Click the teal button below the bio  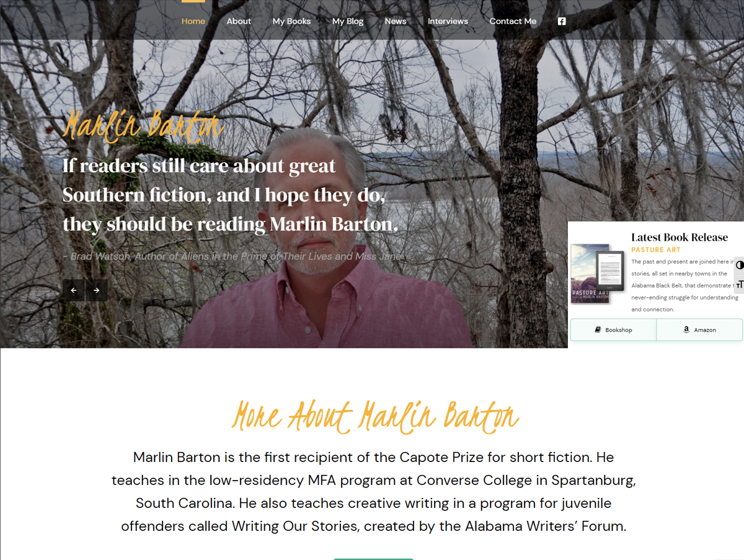click(373, 559)
